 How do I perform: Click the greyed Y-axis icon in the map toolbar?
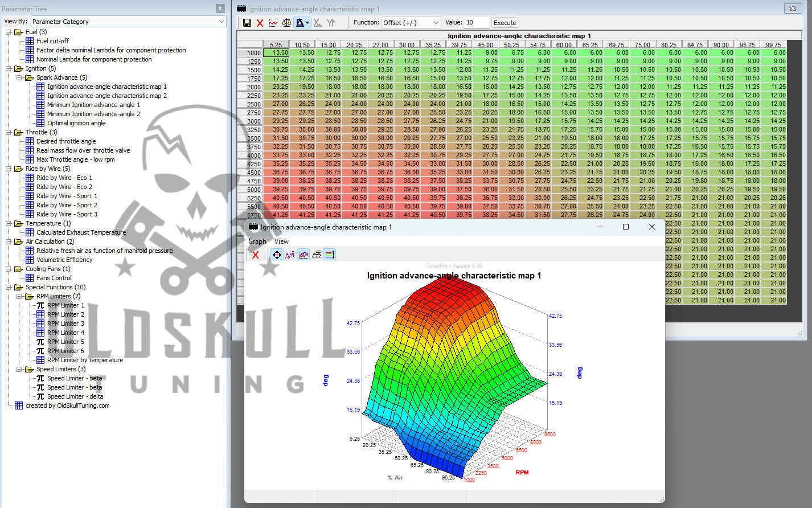pos(331,23)
